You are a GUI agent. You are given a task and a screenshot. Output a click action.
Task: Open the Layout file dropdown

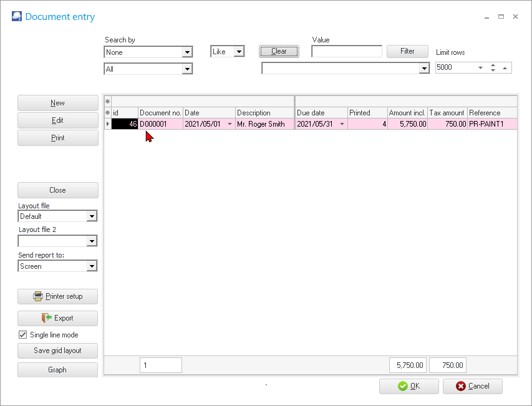tap(92, 216)
